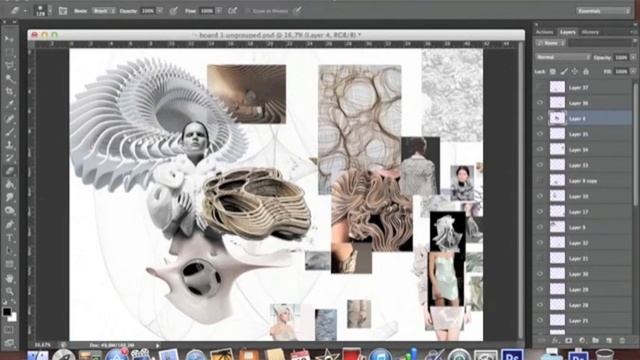The height and width of the screenshot is (360, 640).
Task: Hide Layer 17 with eye icon
Action: point(540,212)
